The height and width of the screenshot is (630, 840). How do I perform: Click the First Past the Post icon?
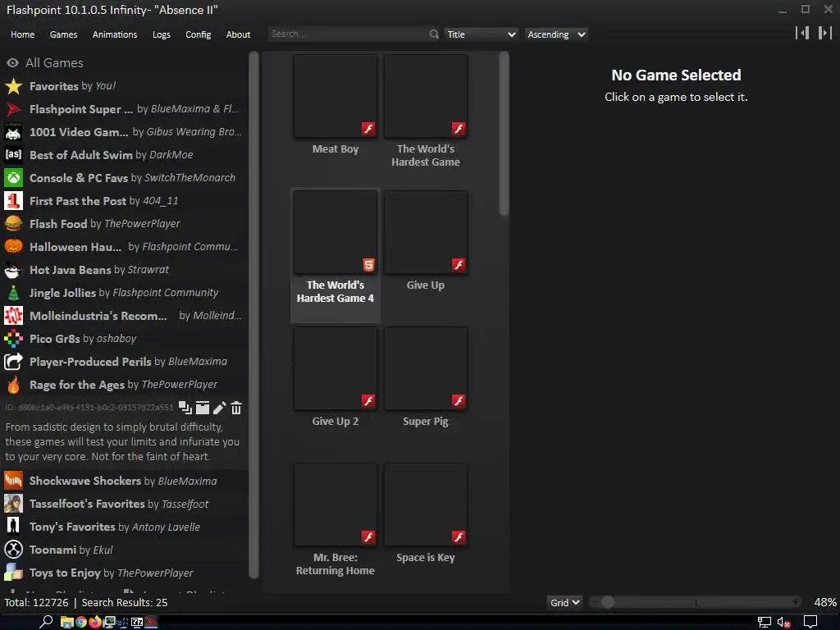tap(13, 201)
